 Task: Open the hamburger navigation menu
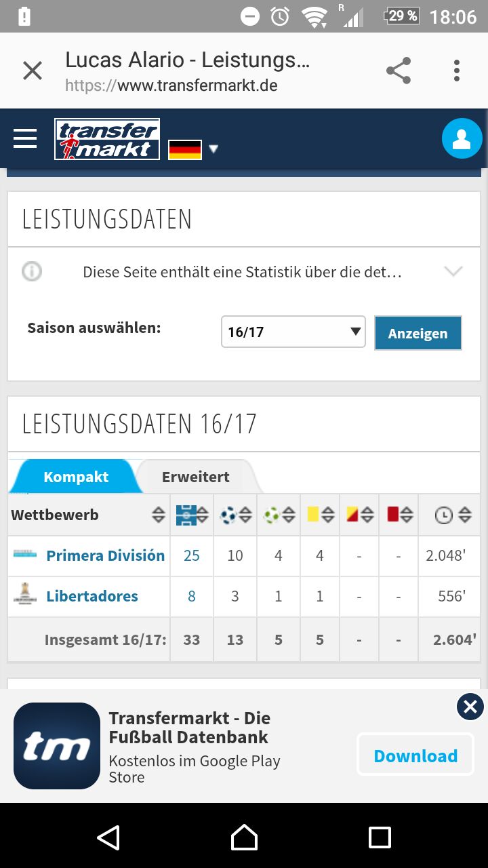[x=25, y=139]
